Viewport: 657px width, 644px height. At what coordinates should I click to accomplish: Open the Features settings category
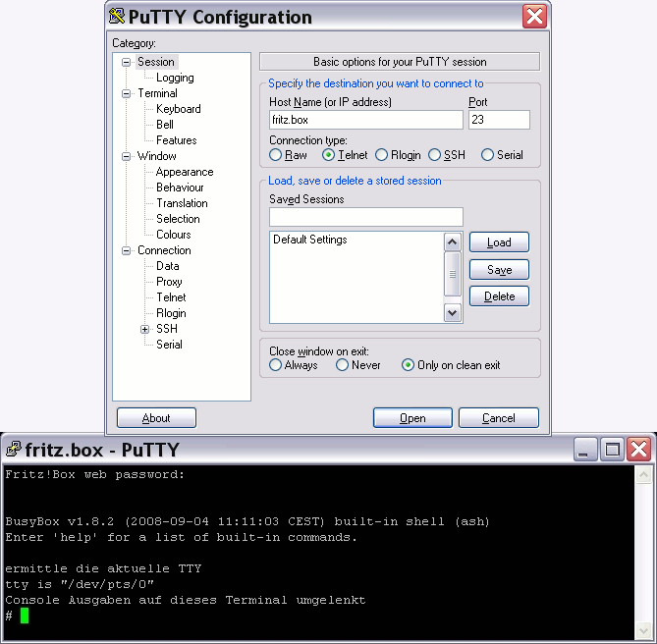(x=176, y=140)
